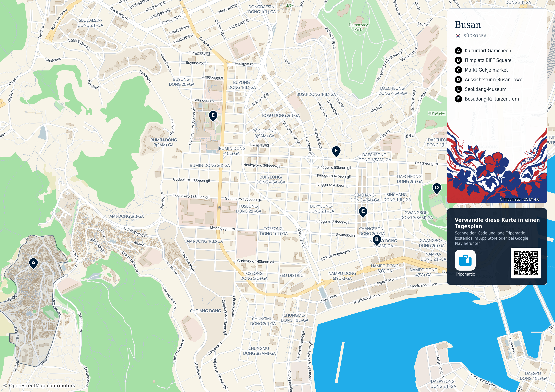Screen dimensions: 555x392
Task: Click the Tripomatic CC BY 4.0 credit
Action: pyautogui.click(x=519, y=199)
